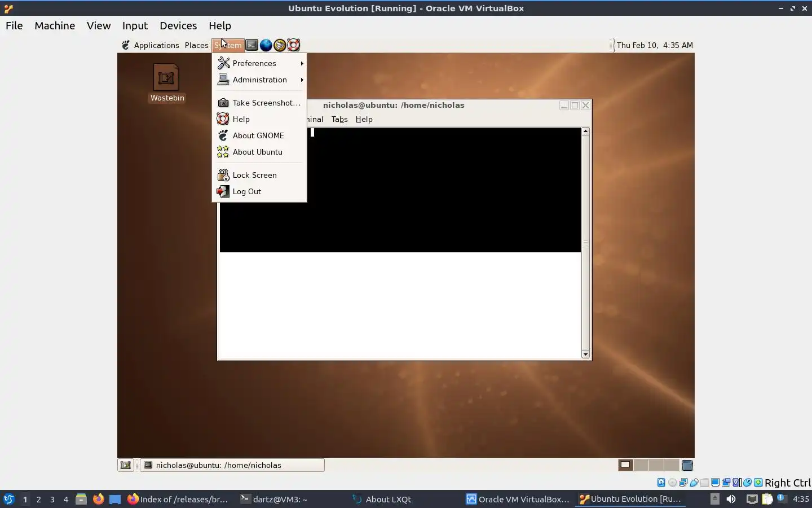Screen dimensions: 812x508
Task: Expand the Administration submenu
Action: click(259, 80)
